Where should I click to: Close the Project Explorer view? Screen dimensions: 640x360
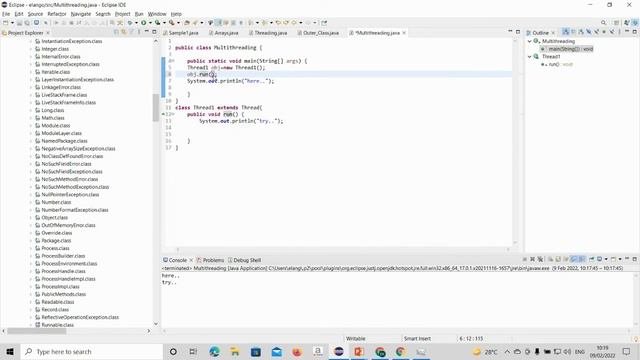click(x=48, y=33)
